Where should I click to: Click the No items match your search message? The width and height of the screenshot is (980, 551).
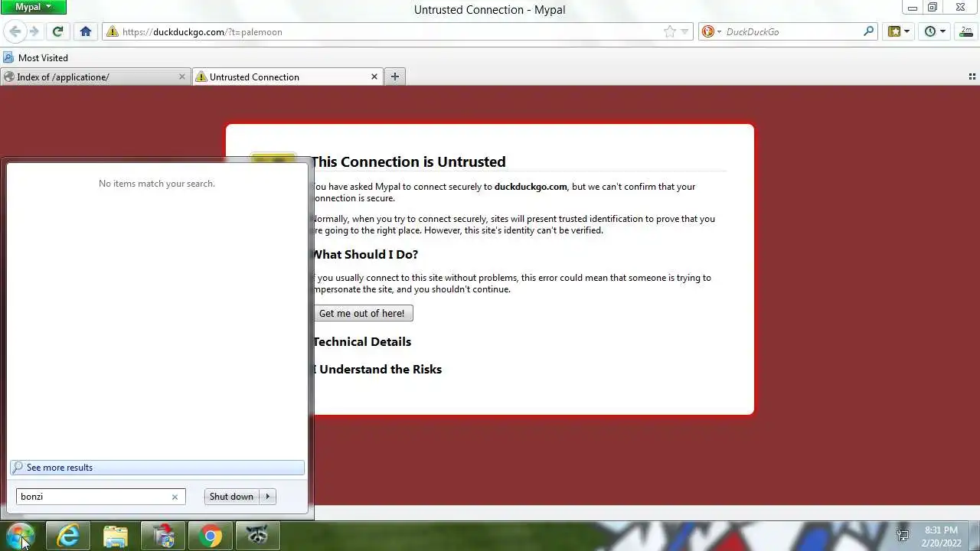coord(157,184)
